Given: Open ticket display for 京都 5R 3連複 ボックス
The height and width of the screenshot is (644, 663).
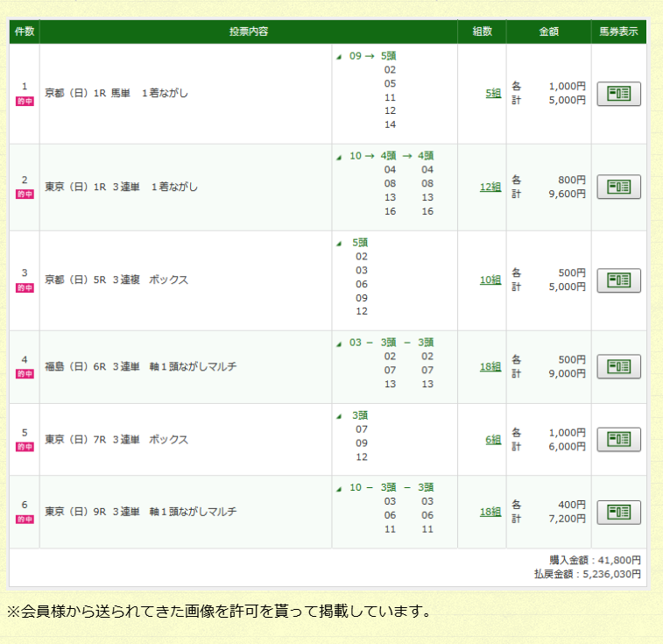Looking at the screenshot, I should 618,280.
